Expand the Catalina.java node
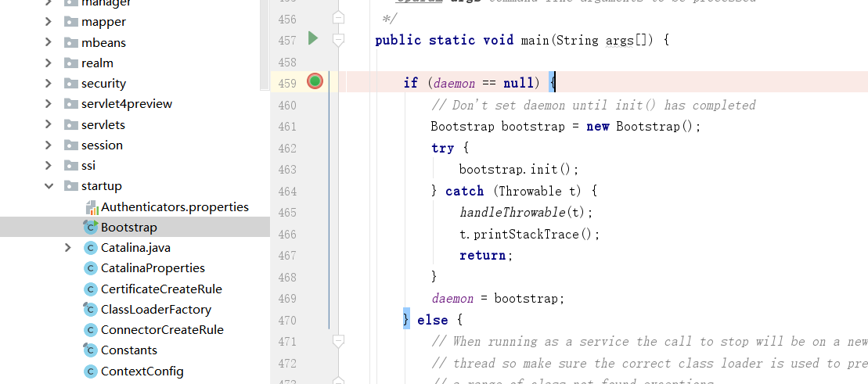 tap(67, 247)
